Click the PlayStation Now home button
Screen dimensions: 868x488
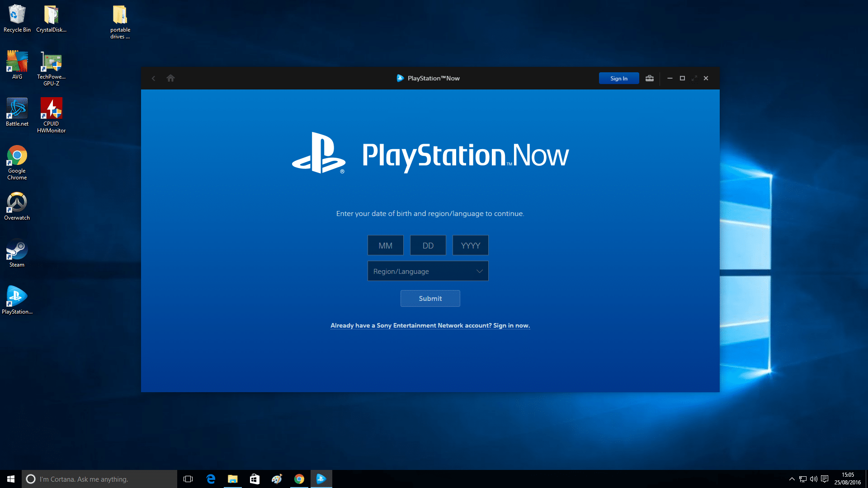(170, 78)
